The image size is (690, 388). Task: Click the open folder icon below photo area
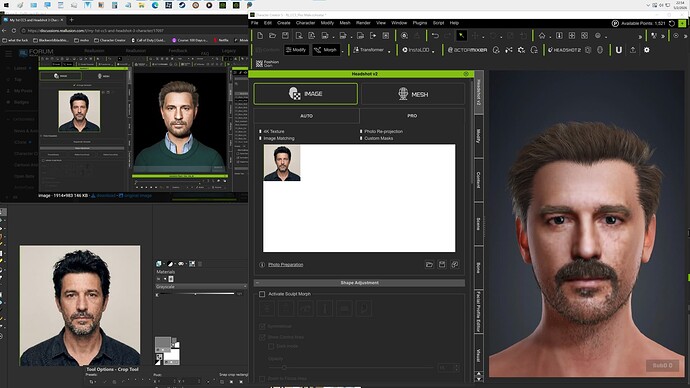coord(429,264)
